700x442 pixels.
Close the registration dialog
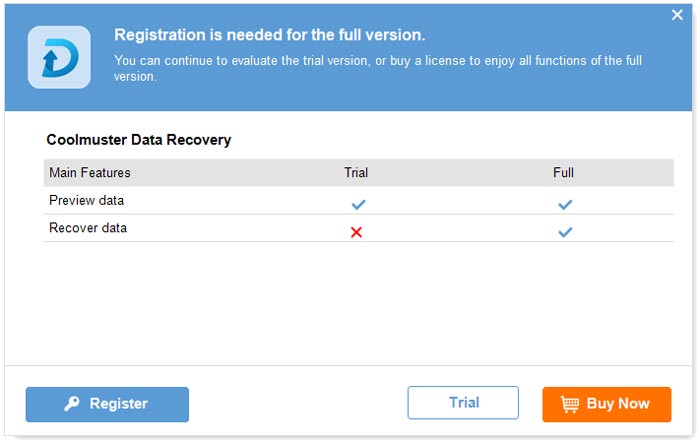(x=677, y=15)
